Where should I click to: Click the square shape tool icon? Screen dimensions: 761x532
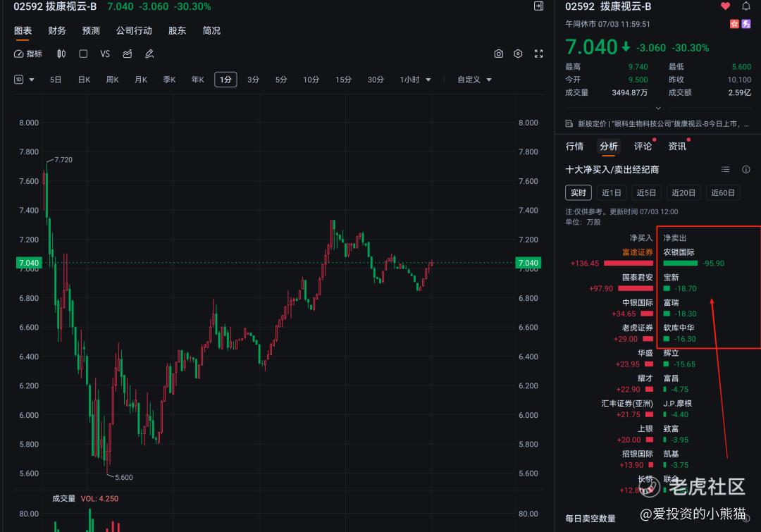coord(83,54)
